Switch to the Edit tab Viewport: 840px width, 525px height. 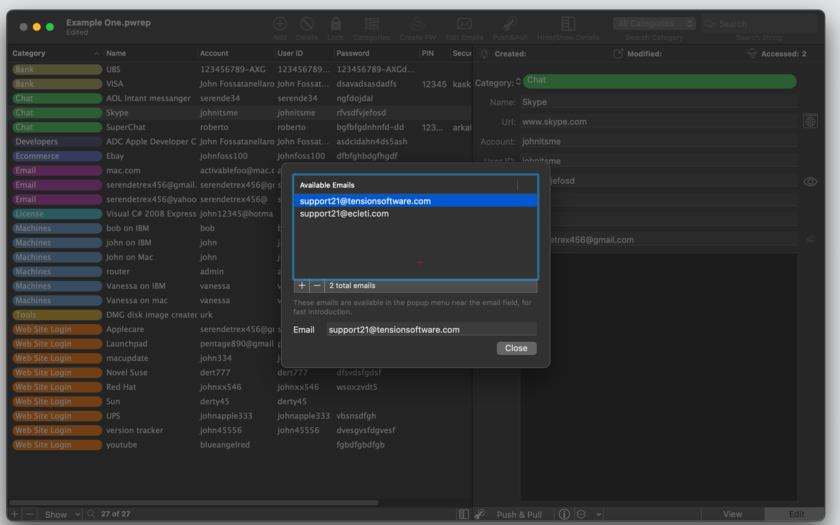(x=796, y=514)
